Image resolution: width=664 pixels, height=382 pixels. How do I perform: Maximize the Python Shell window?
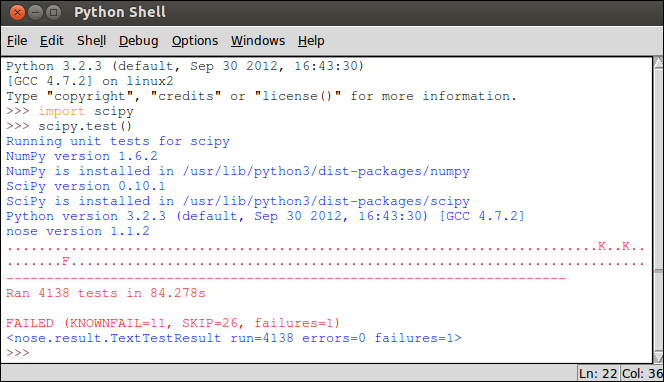point(53,12)
